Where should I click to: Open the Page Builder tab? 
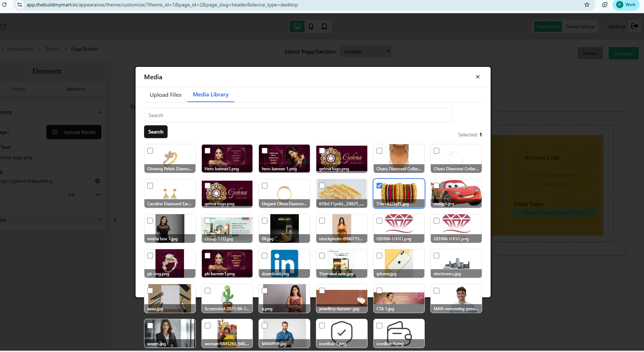(548, 27)
